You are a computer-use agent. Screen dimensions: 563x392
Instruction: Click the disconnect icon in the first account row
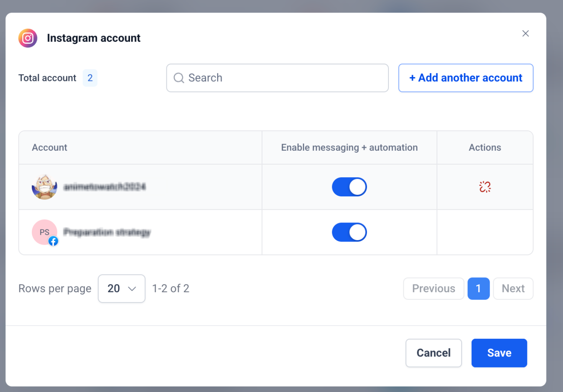pos(485,187)
